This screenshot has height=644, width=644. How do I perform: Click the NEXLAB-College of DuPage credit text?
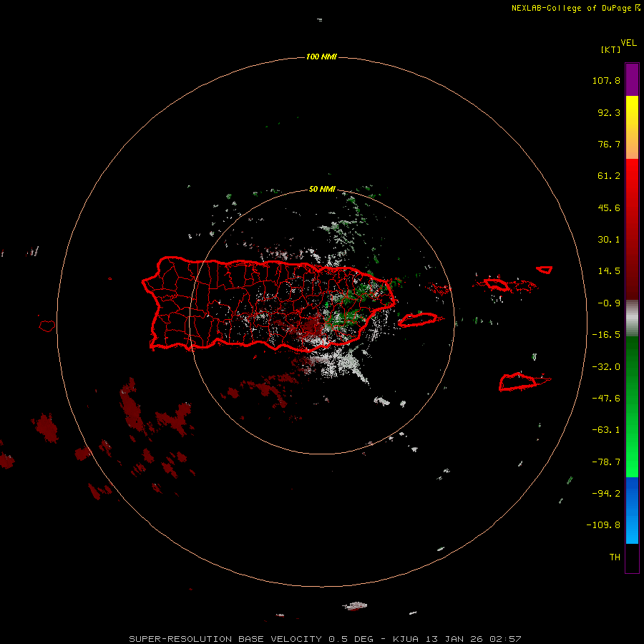click(575, 8)
